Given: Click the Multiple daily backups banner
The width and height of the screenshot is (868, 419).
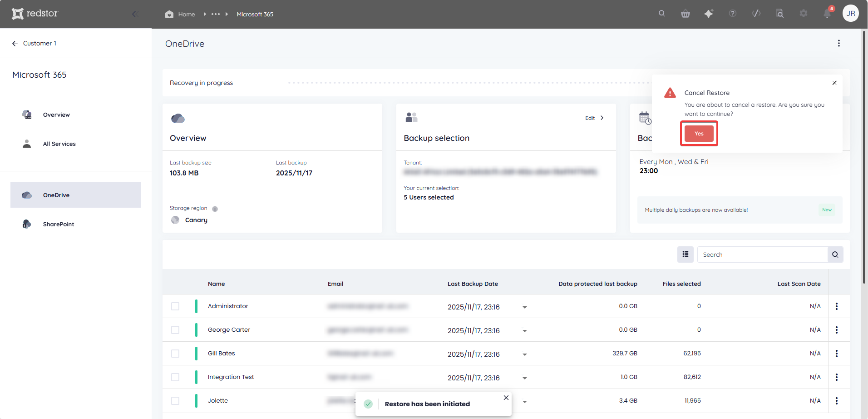Looking at the screenshot, I should pyautogui.click(x=740, y=210).
